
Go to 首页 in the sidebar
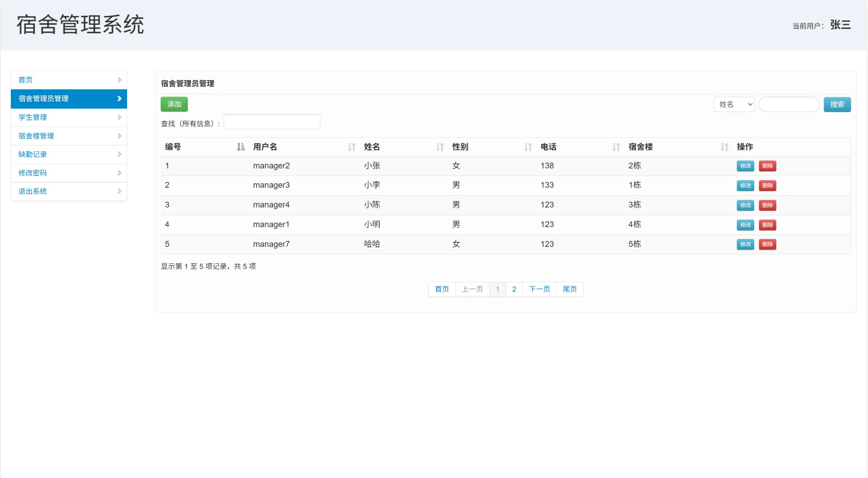(26, 80)
